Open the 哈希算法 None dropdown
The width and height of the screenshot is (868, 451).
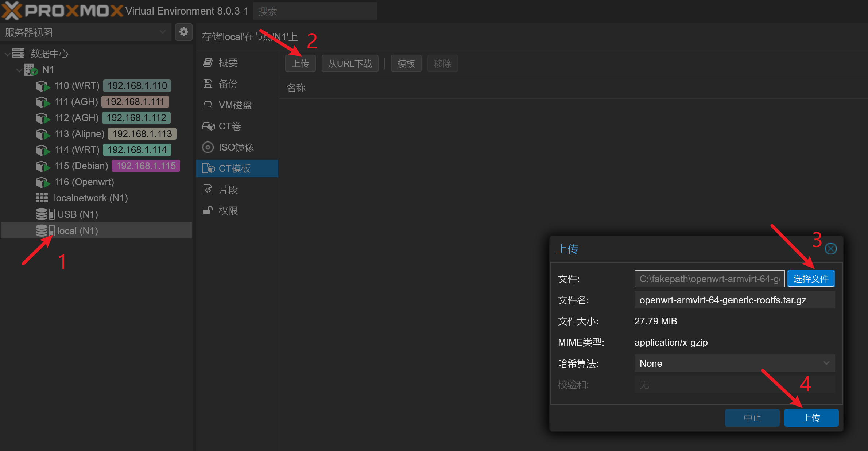[x=734, y=363]
